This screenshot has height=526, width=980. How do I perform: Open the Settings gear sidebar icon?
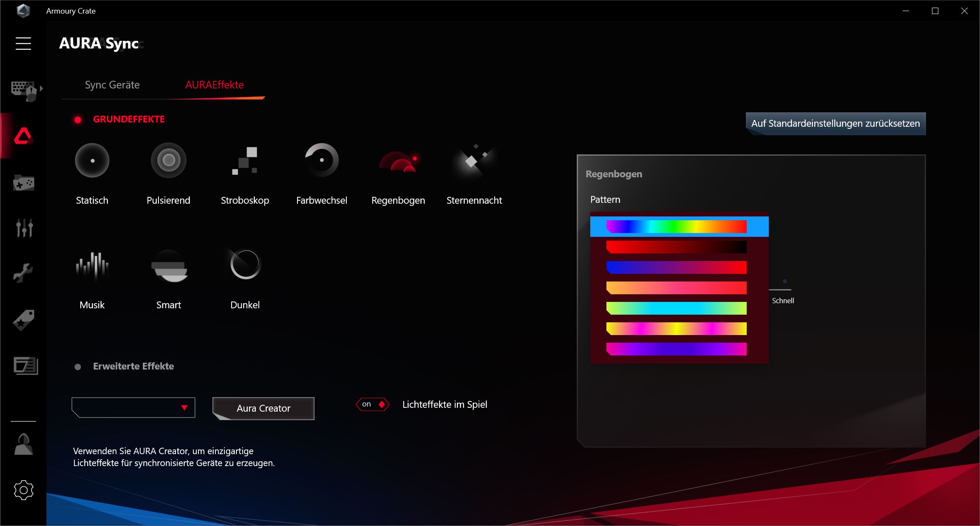23,490
